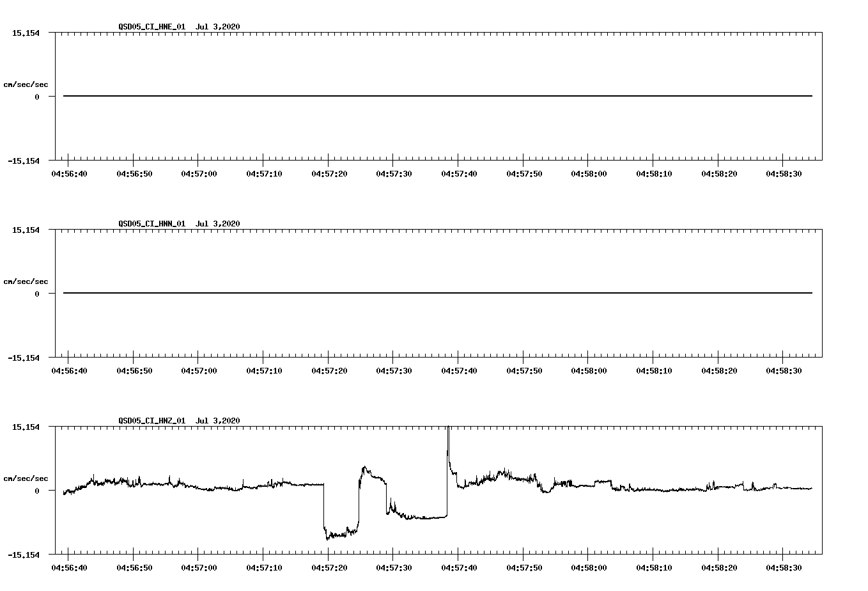Viewport: 868px width, 591px height.
Task: Click the 04:58:00 time label under HNE plot
Action: pyautogui.click(x=589, y=173)
